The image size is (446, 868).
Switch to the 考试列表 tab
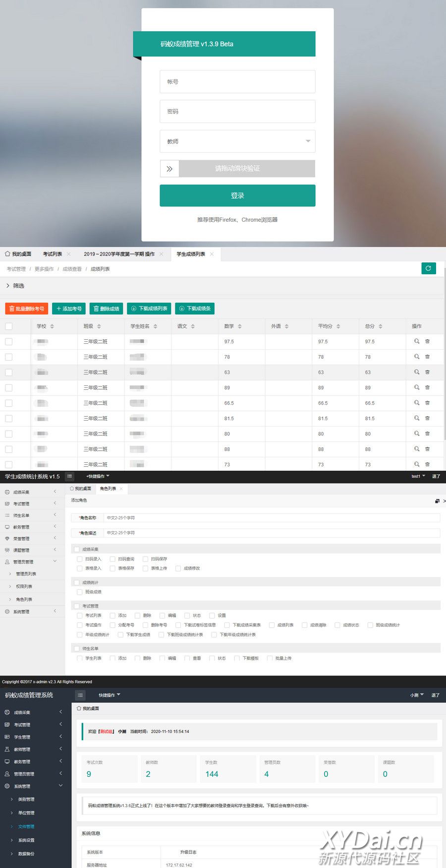click(53, 254)
